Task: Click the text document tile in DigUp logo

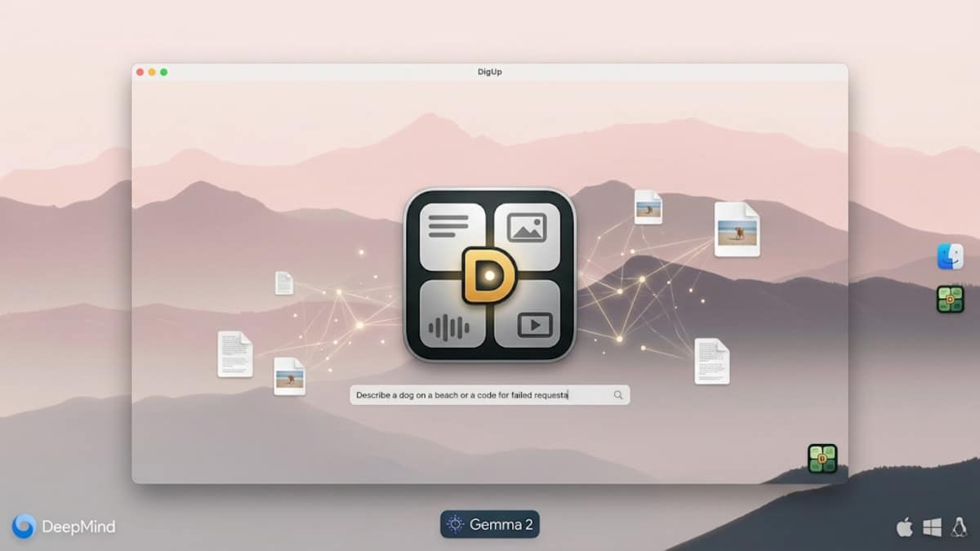Action: 452,237
